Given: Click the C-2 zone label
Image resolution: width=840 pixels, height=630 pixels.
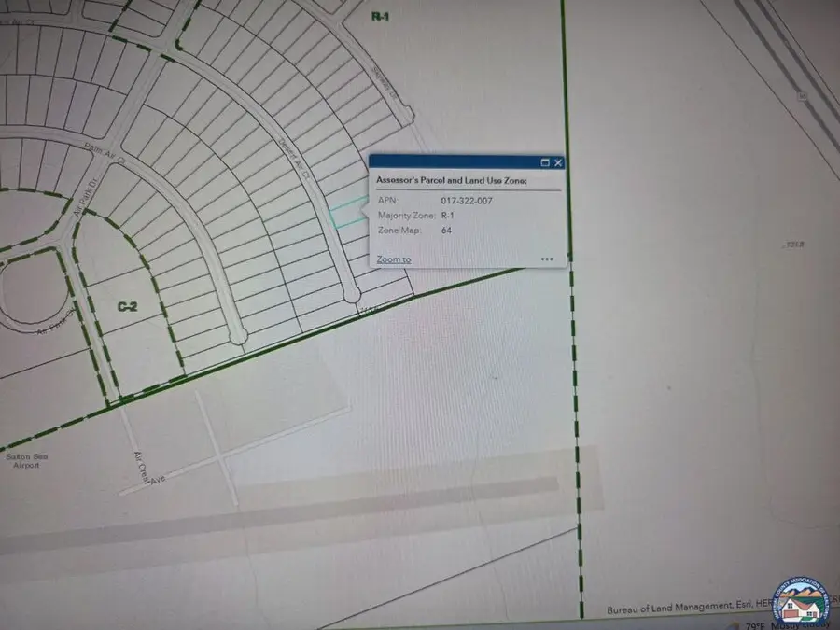Looking at the screenshot, I should click(x=128, y=305).
